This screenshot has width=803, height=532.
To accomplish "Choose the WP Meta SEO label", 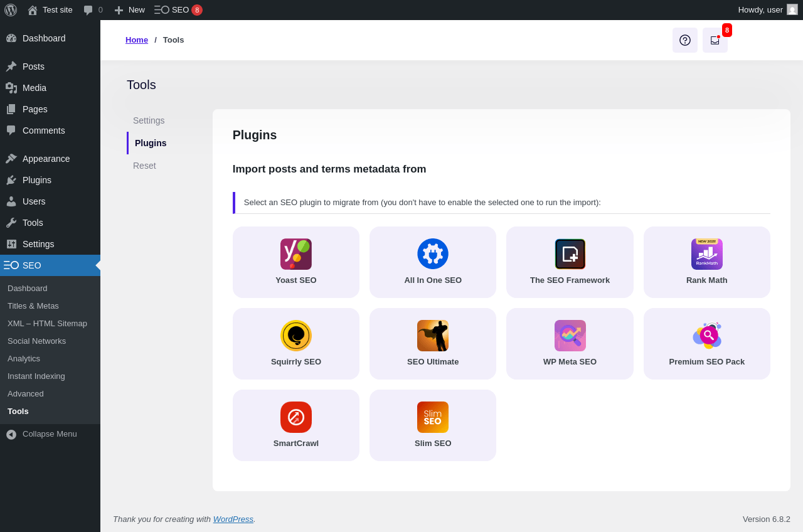I will tap(570, 362).
